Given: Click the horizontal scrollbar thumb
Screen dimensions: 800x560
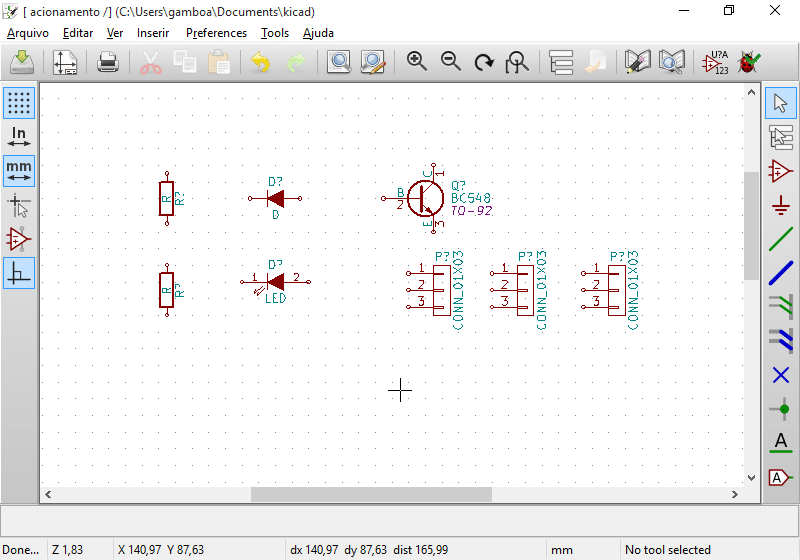Looking at the screenshot, I should click(x=371, y=495).
